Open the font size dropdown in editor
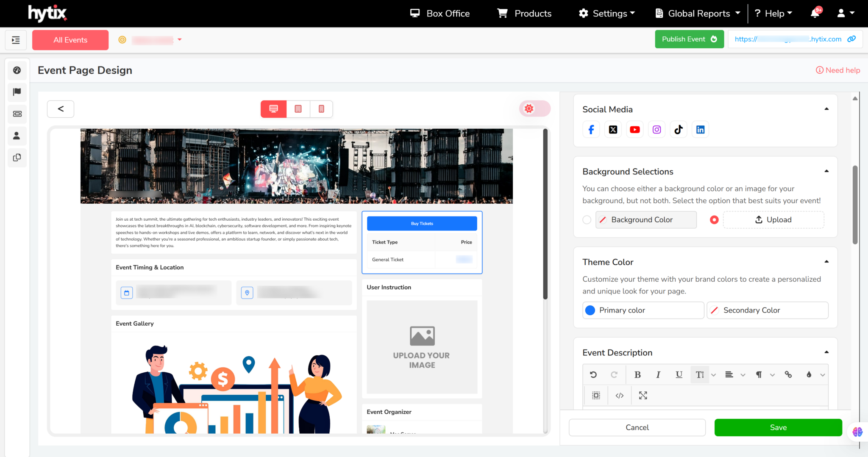This screenshot has width=868, height=457. coord(713,374)
